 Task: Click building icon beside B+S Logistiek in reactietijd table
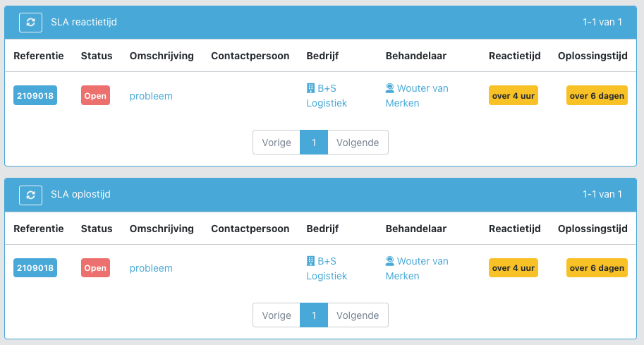pyautogui.click(x=310, y=88)
